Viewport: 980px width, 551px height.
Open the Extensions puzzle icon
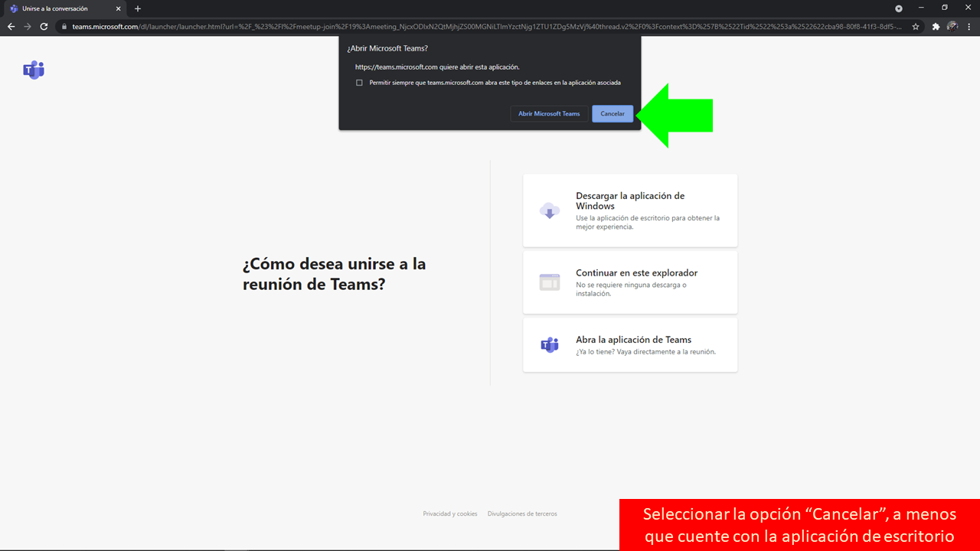[936, 26]
